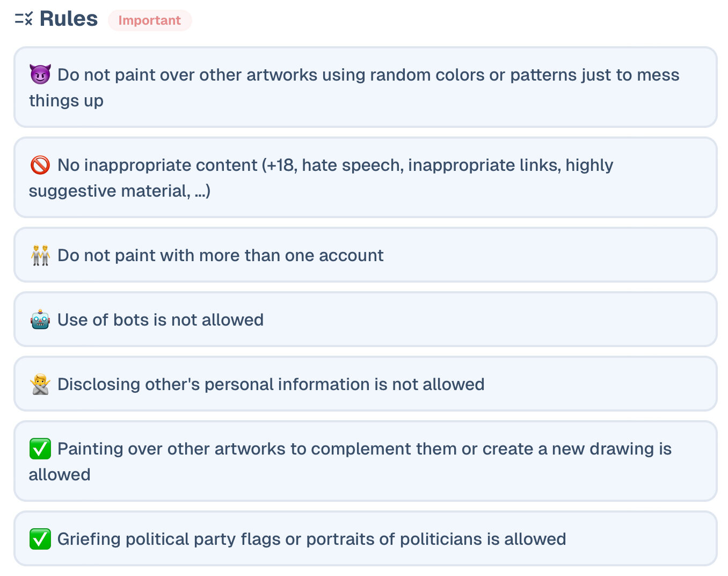728x576 pixels.
Task: Click green checkmark beside Griefing political flags
Action: (x=40, y=539)
